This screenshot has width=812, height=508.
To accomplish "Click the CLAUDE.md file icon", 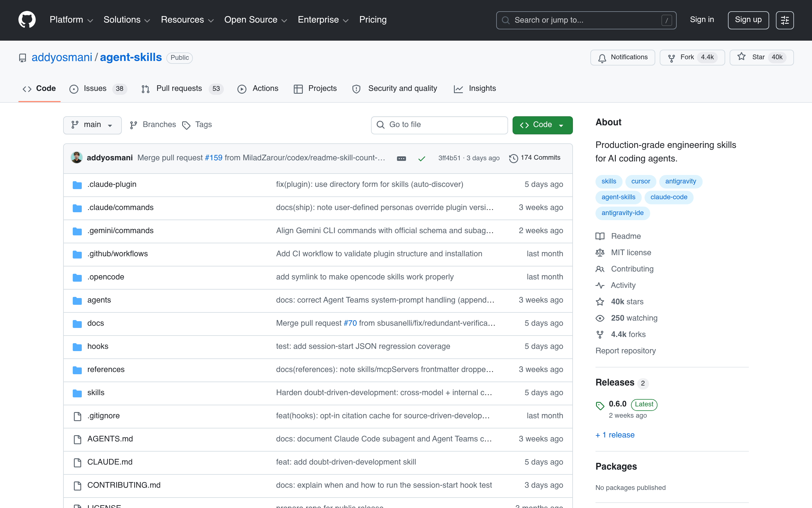I will point(78,463).
